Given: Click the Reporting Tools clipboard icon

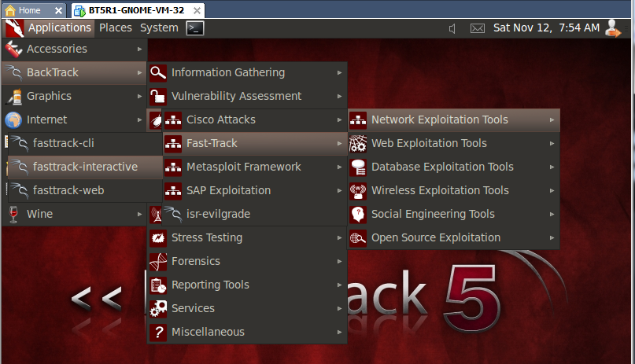Looking at the screenshot, I should (x=158, y=285).
